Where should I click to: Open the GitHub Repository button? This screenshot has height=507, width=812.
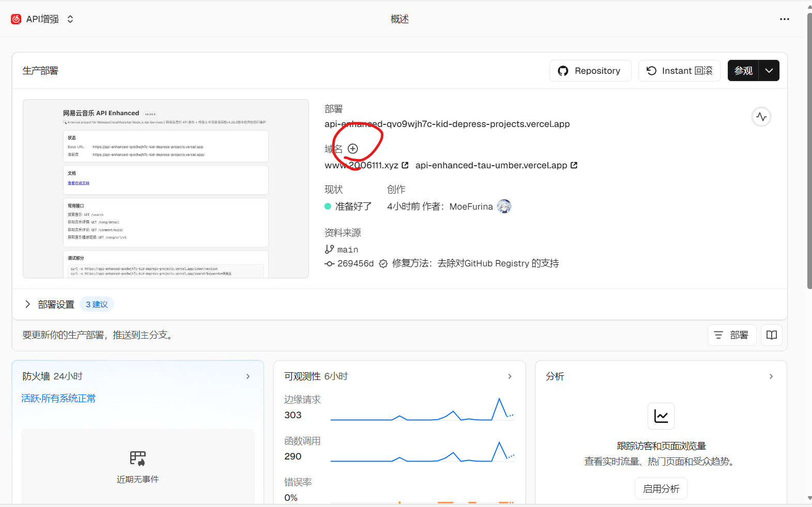click(x=590, y=71)
